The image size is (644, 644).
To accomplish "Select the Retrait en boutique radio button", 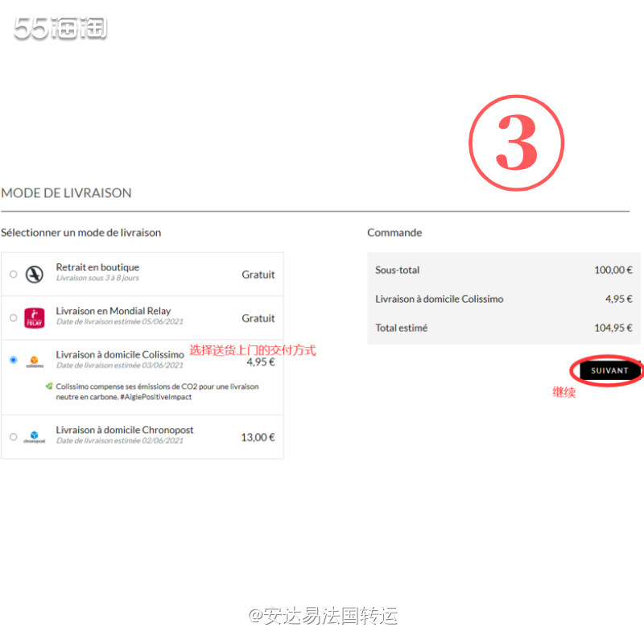I will click(x=13, y=274).
